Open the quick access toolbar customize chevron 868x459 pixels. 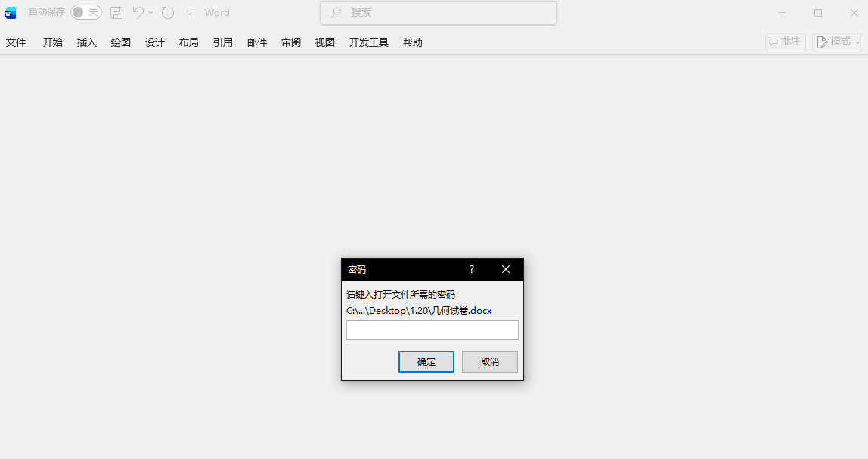189,12
